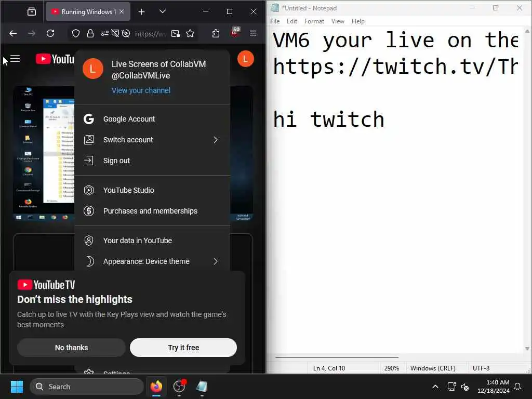
Task: Click the Notepad horizontal scrollbar thumb
Action: coord(337,357)
